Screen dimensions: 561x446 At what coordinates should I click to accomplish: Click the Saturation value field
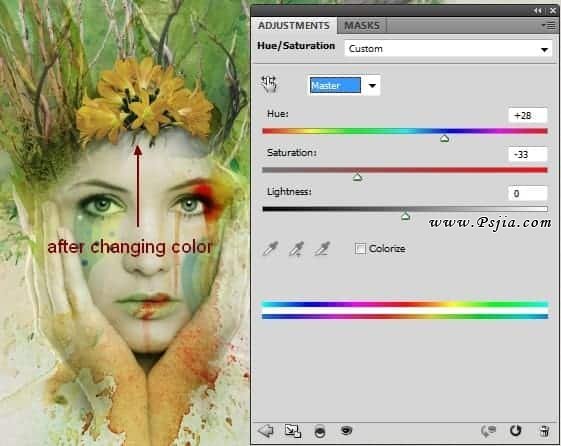point(528,155)
